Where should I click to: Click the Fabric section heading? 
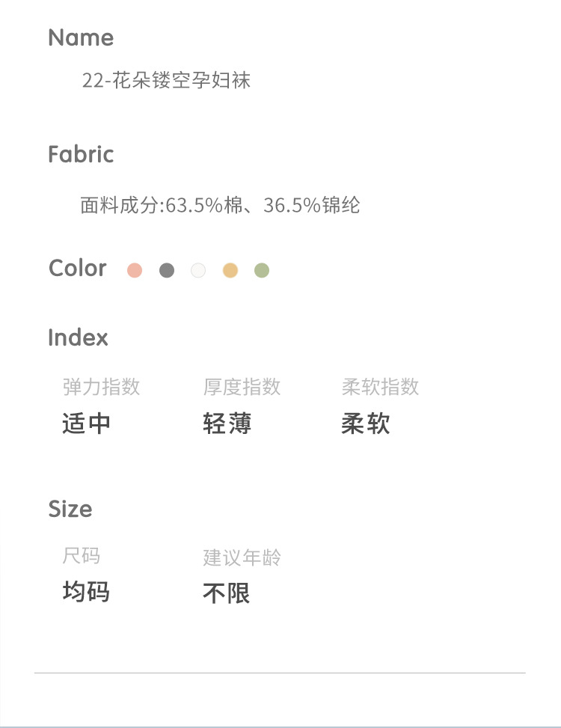(x=81, y=154)
